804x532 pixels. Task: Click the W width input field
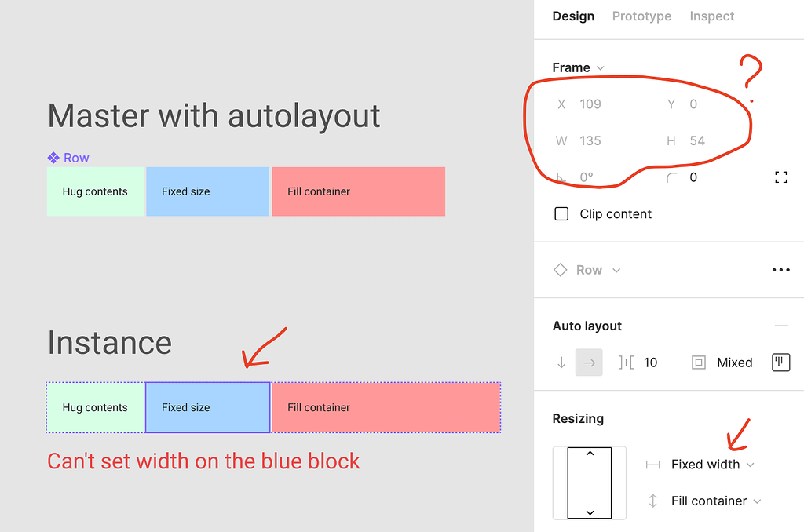pyautogui.click(x=590, y=141)
